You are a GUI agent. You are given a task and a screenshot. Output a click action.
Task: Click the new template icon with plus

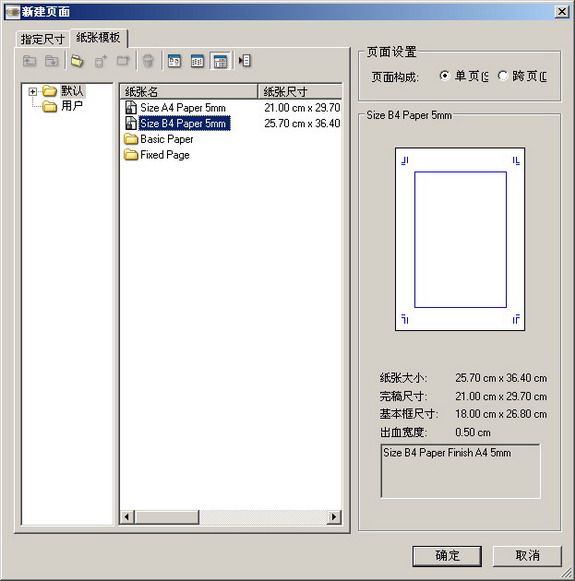[101, 61]
